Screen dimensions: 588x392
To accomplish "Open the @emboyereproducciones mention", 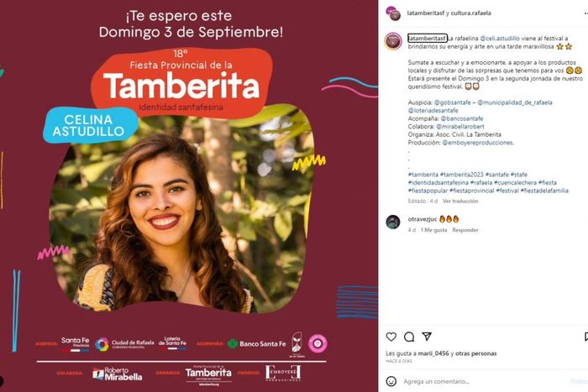I will pos(478,143).
